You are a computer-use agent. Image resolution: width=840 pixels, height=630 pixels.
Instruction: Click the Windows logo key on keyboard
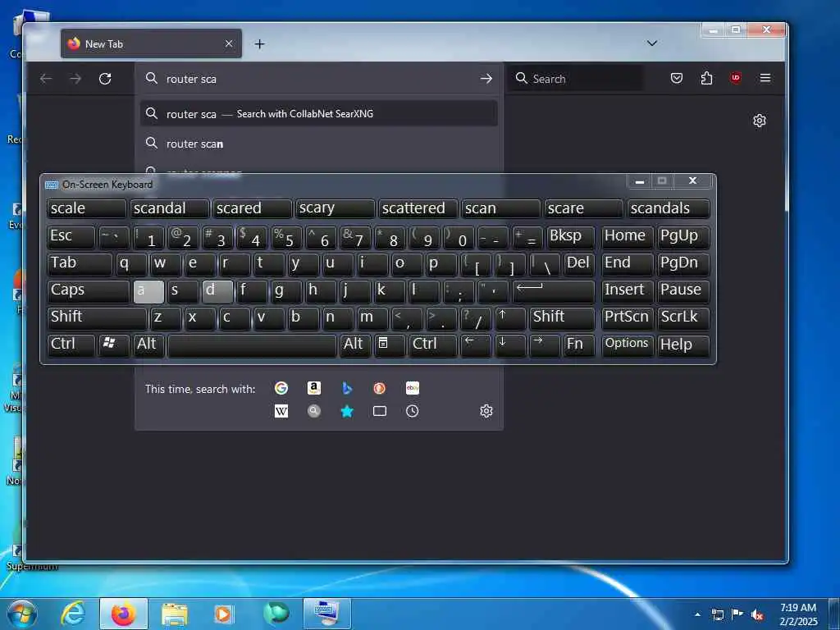(114, 345)
